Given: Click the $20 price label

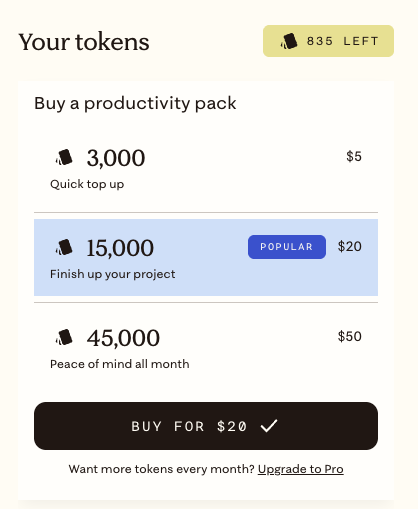Looking at the screenshot, I should coord(349,246).
